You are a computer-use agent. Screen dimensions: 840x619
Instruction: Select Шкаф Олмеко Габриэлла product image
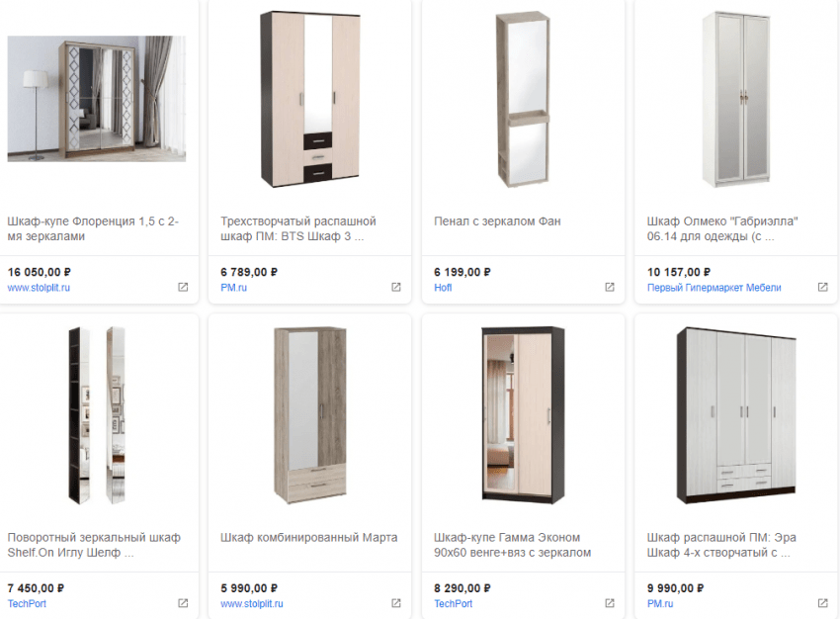coord(736,99)
